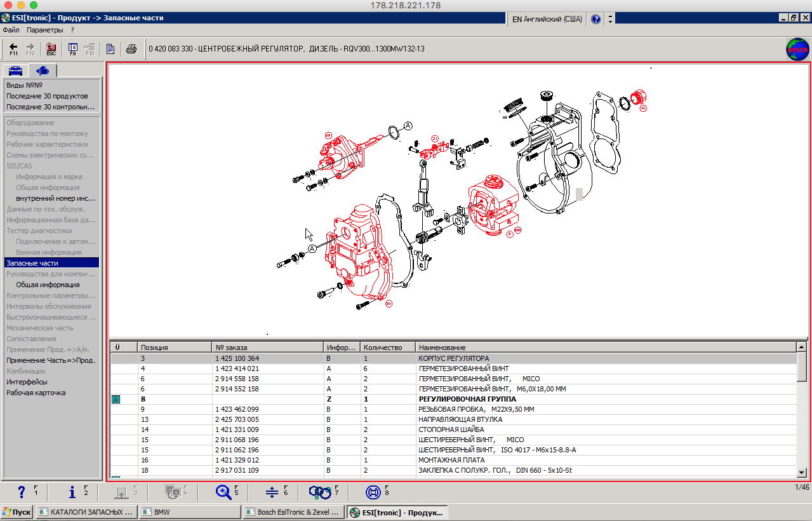
Task: Click the F6 split-pane divider icon
Action: [x=272, y=492]
